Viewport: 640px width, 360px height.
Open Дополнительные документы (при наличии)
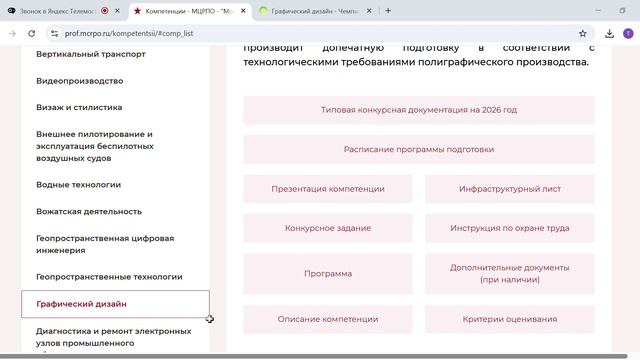(510, 273)
